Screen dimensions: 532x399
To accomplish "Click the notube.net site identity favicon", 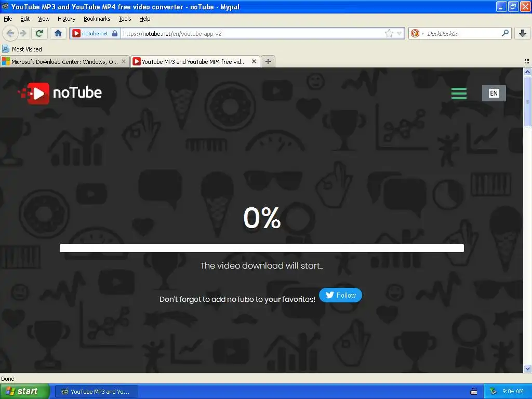I will point(76,33).
